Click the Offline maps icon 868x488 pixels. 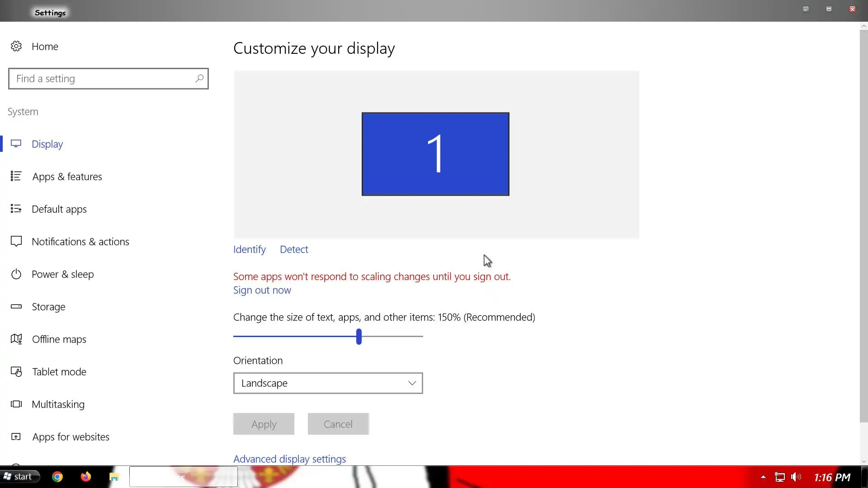(x=16, y=339)
